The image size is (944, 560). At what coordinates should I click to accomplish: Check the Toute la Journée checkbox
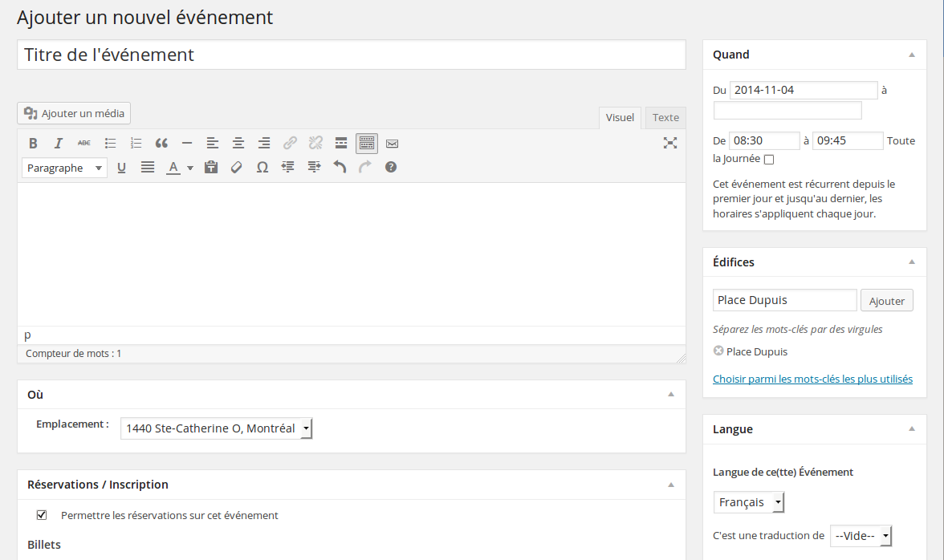pos(769,160)
